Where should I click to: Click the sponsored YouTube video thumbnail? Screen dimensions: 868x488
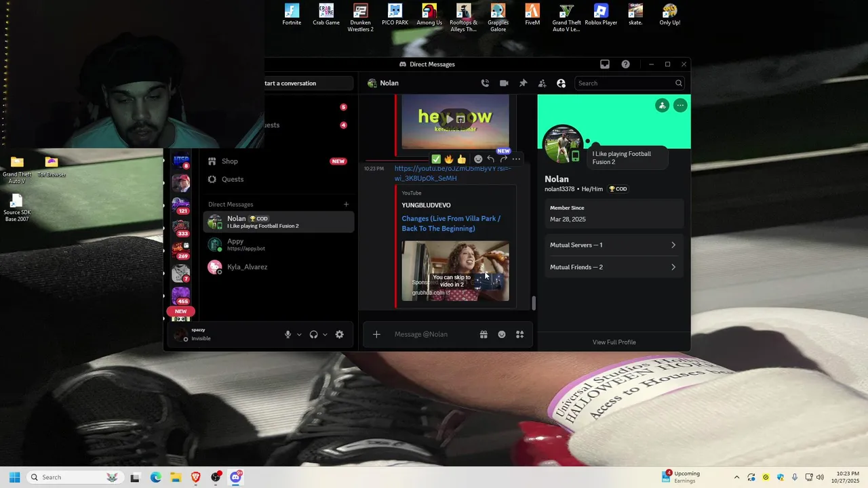click(x=455, y=270)
